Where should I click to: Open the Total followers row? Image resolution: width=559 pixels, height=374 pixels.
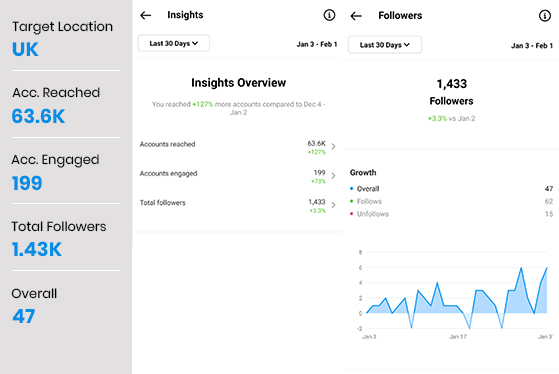click(237, 205)
